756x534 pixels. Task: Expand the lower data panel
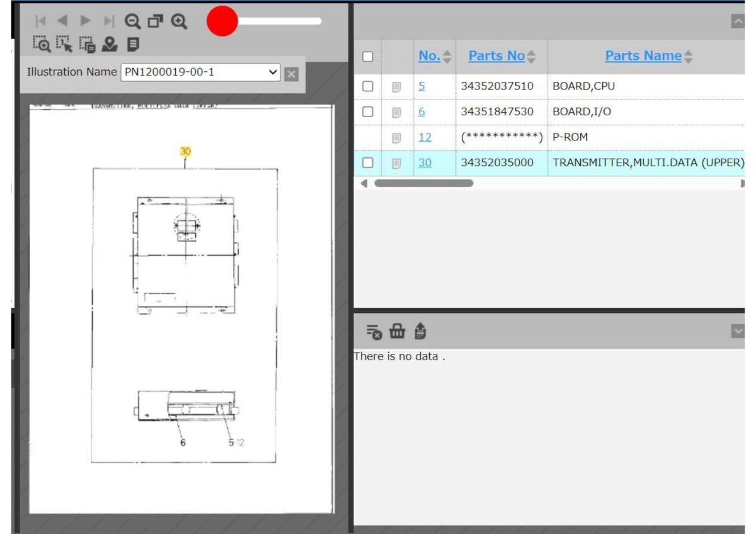[x=738, y=331]
